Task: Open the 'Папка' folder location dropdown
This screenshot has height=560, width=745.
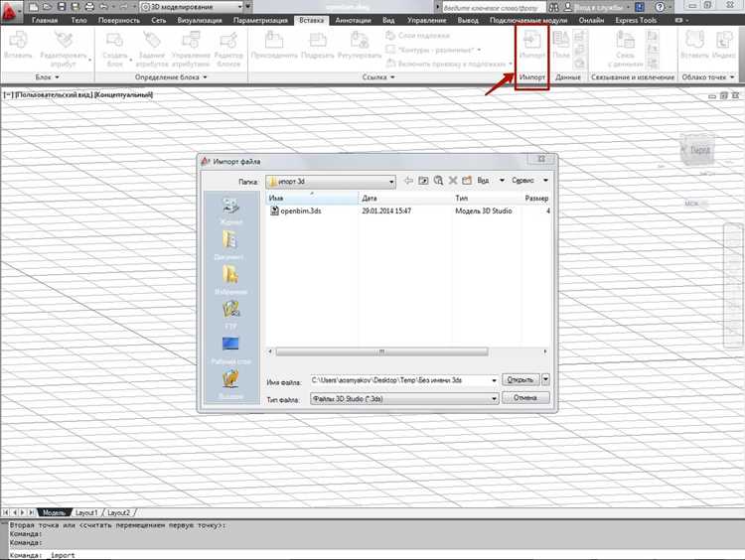Action: 331,182
